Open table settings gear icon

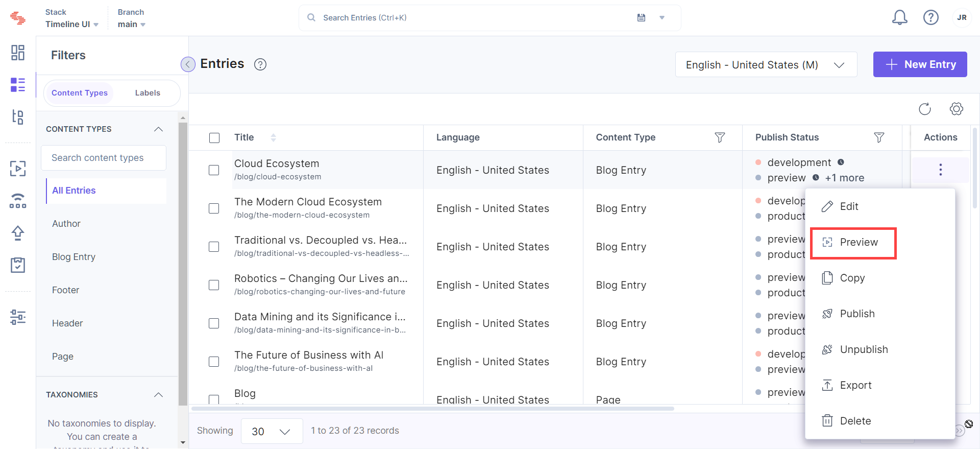click(957, 109)
